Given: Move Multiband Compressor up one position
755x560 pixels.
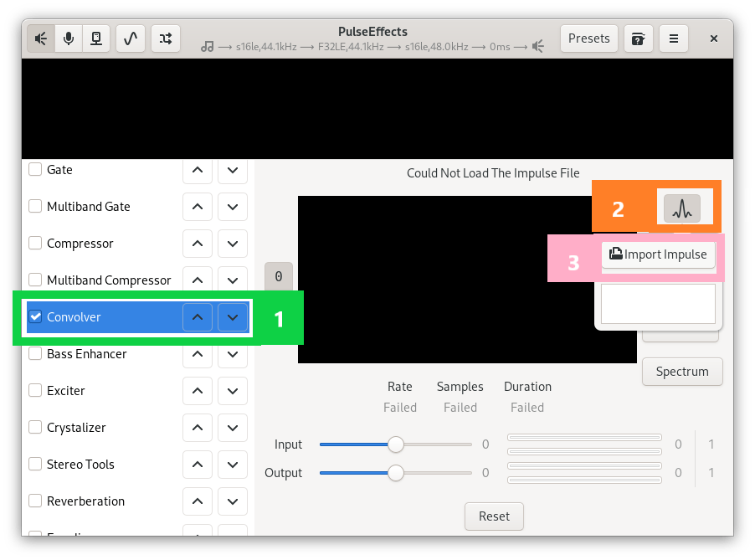Looking at the screenshot, I should [198, 280].
